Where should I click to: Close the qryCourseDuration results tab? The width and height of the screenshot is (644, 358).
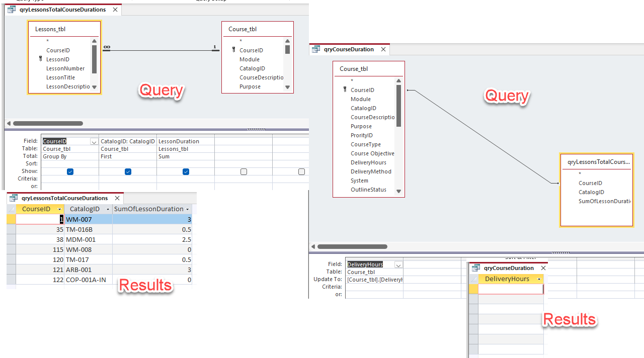[x=543, y=268]
